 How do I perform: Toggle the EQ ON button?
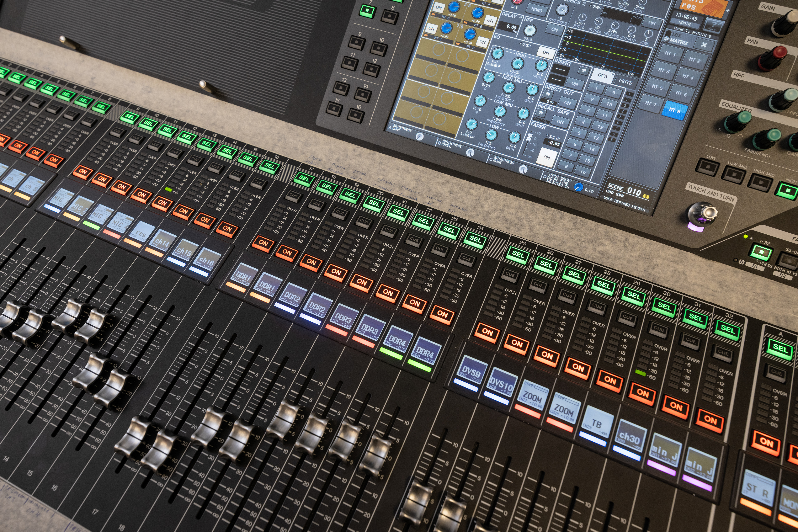[x=546, y=53]
